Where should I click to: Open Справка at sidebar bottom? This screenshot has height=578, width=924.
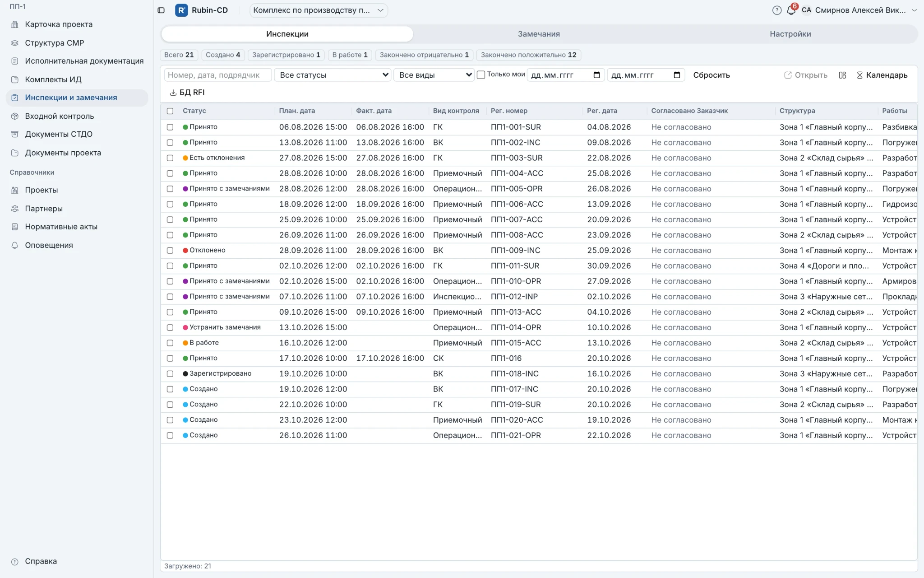41,561
